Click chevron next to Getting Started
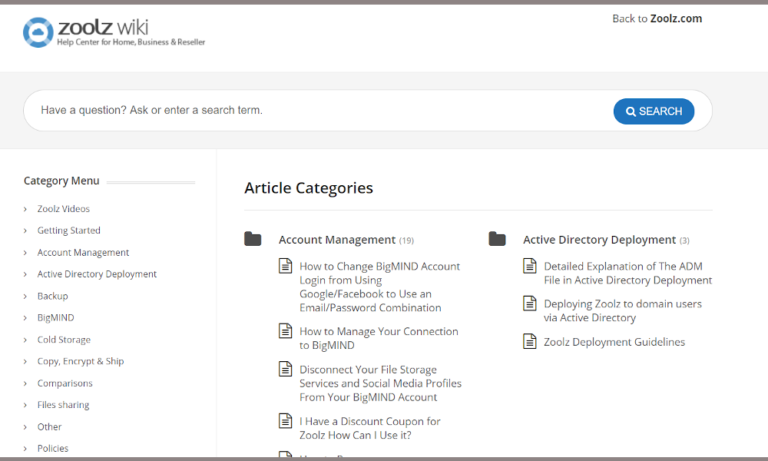This screenshot has height=461, width=768. [x=25, y=231]
